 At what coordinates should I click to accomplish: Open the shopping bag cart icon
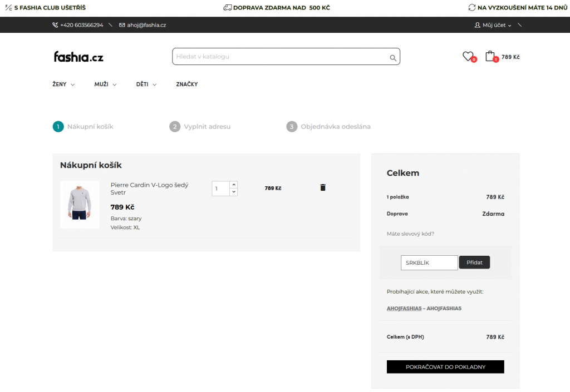tap(490, 56)
